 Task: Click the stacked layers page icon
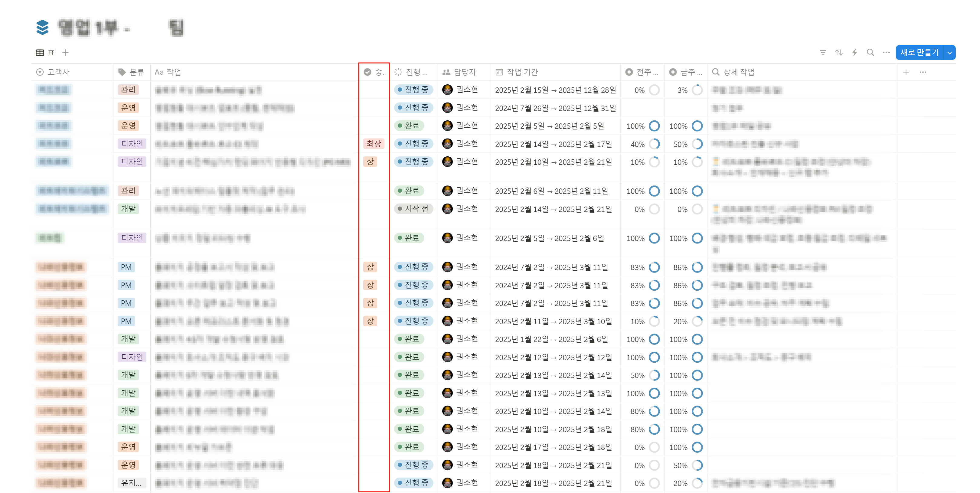(x=42, y=28)
